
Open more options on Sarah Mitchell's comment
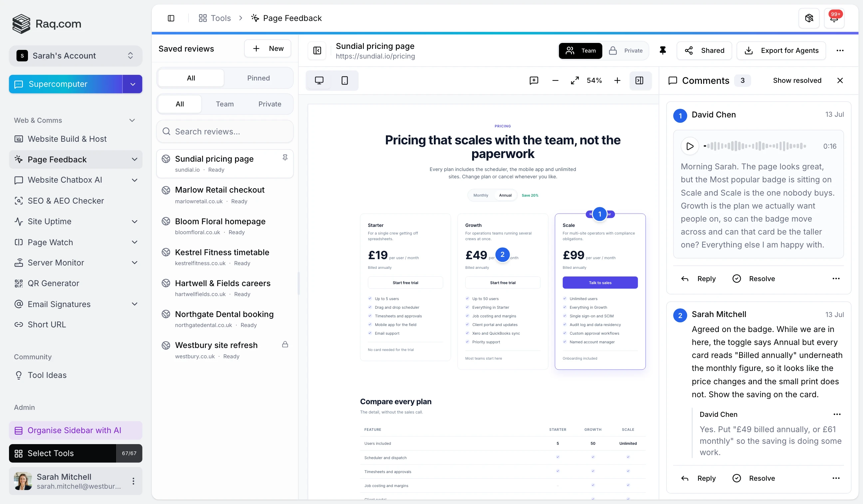836,478
